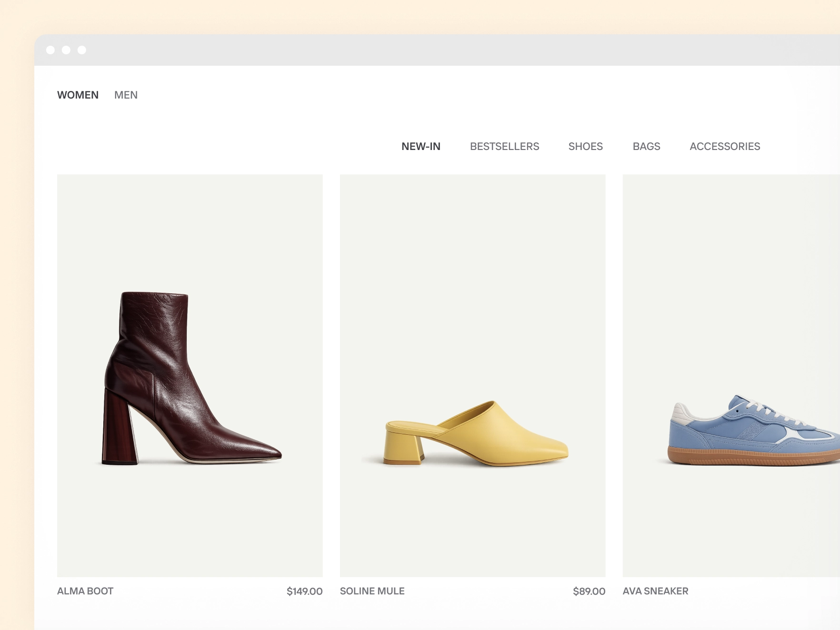Click the third window control dot
The height and width of the screenshot is (630, 840).
(x=82, y=50)
